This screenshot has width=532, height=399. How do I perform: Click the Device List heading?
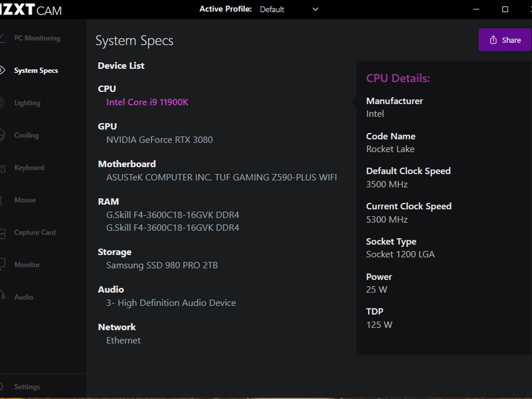coord(121,66)
